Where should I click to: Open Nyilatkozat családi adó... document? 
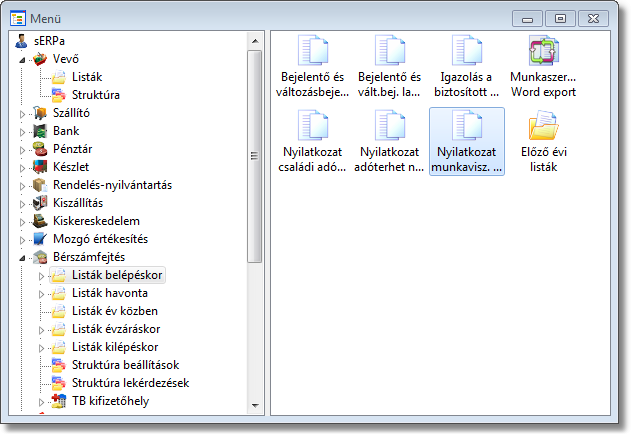(313, 125)
